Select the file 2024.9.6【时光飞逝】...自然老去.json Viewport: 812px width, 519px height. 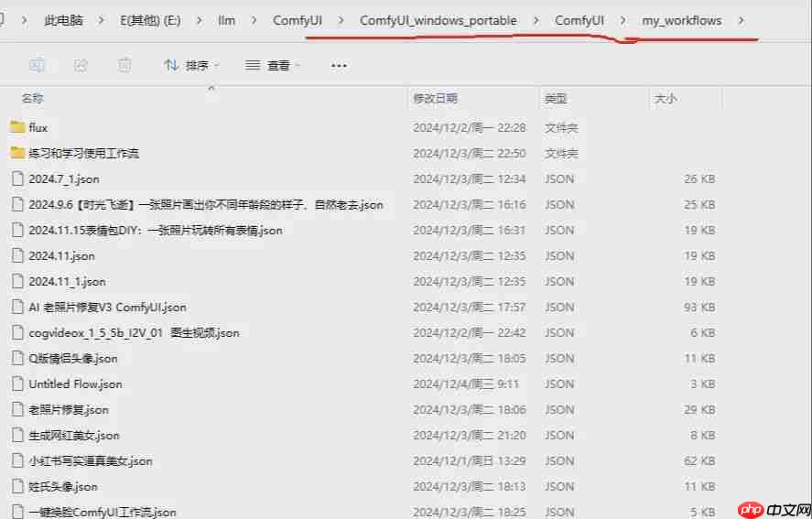pos(206,204)
